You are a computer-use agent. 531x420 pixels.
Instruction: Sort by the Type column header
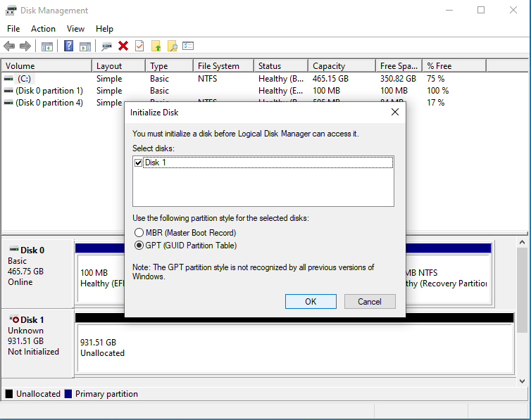169,66
